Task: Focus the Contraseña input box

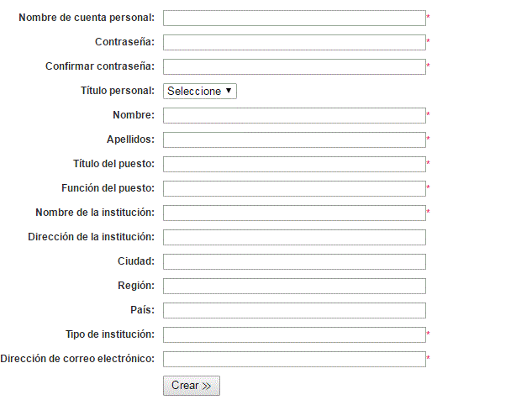Action: tap(294, 42)
